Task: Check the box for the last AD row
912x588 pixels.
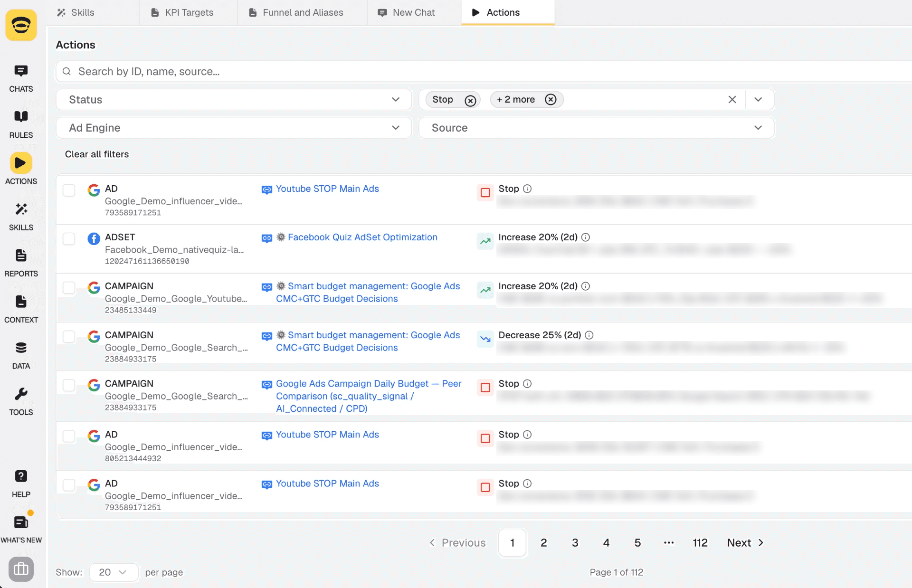Action: click(69, 484)
